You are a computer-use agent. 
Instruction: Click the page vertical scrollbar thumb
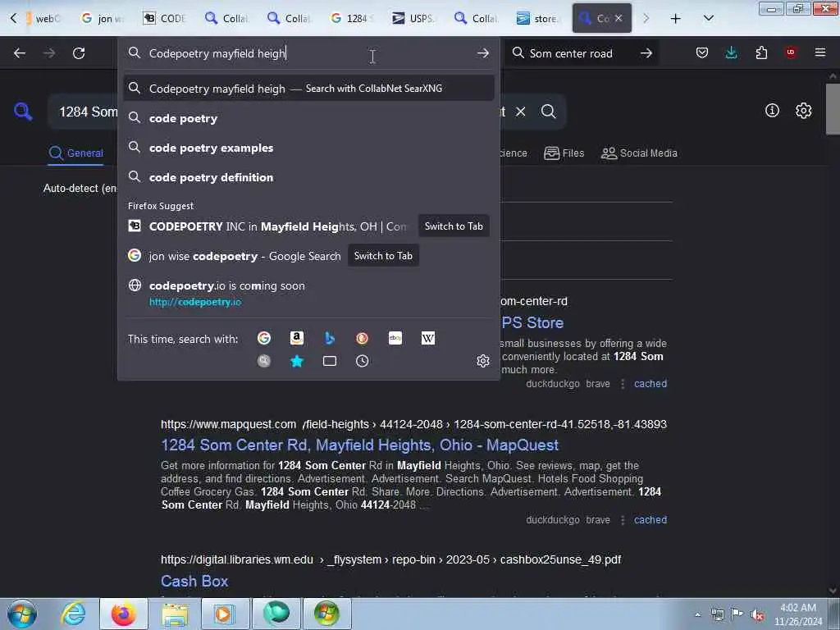[833, 109]
